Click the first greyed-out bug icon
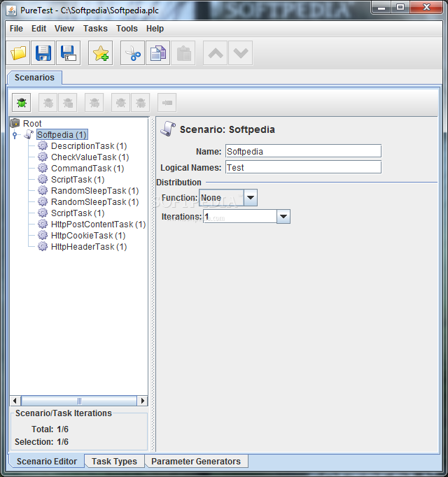This screenshot has height=477, width=448. [48, 103]
